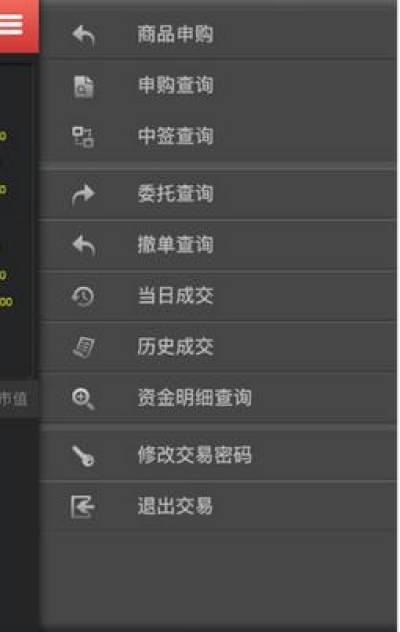400x632 pixels.
Task: Open 修改交易密码 option
Action: coord(219,455)
